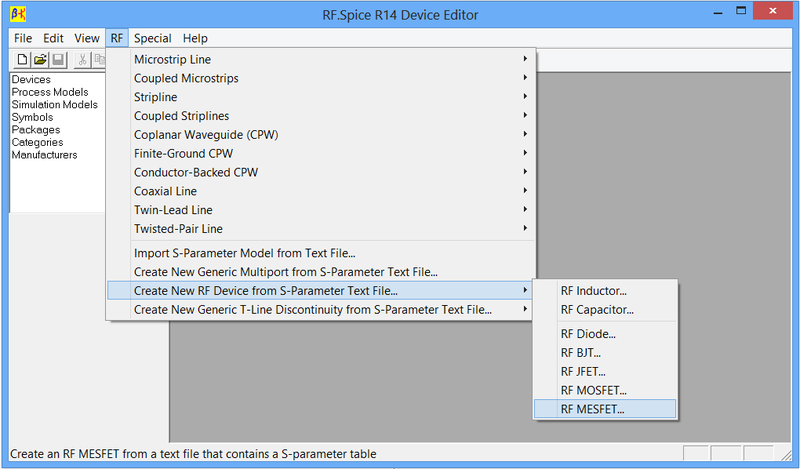The width and height of the screenshot is (800, 469).
Task: Select RF Diode... in submenu
Action: [605, 334]
